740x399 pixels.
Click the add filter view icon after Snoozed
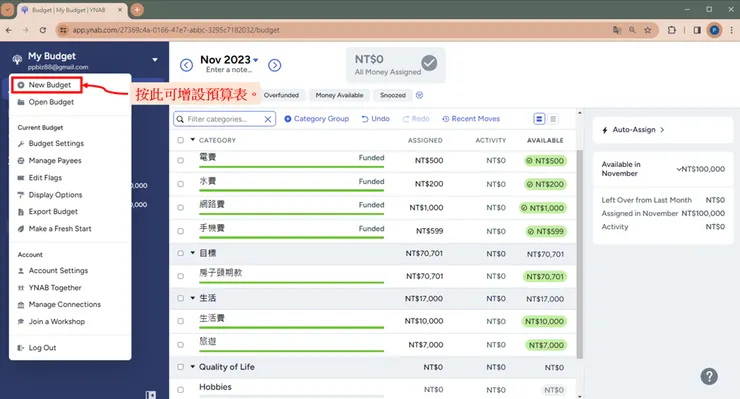(420, 95)
